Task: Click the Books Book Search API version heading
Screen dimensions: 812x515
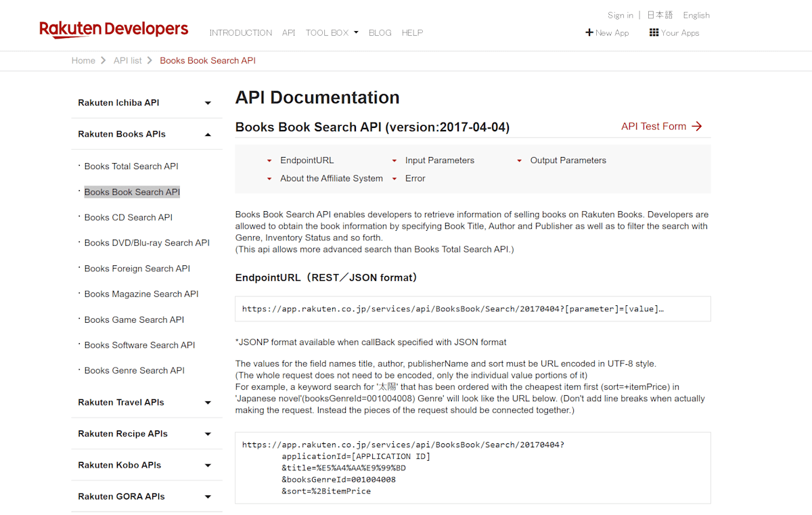Action: [x=372, y=127]
